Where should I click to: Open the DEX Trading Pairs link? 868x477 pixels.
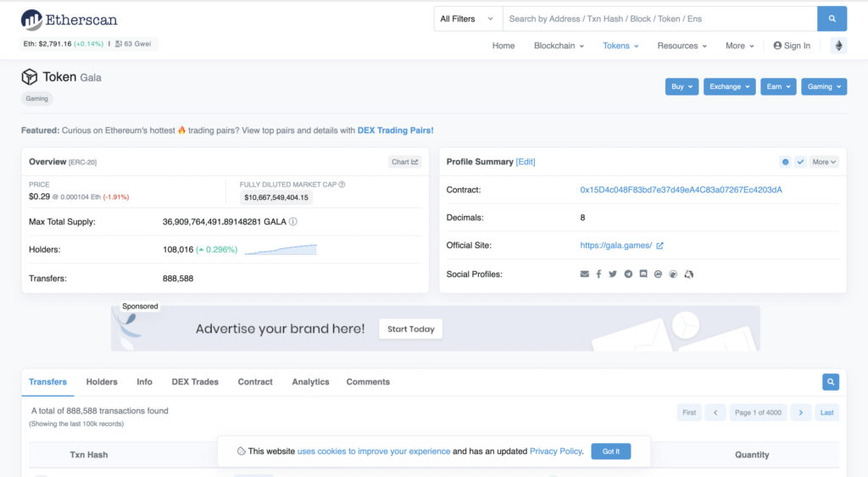pos(395,130)
